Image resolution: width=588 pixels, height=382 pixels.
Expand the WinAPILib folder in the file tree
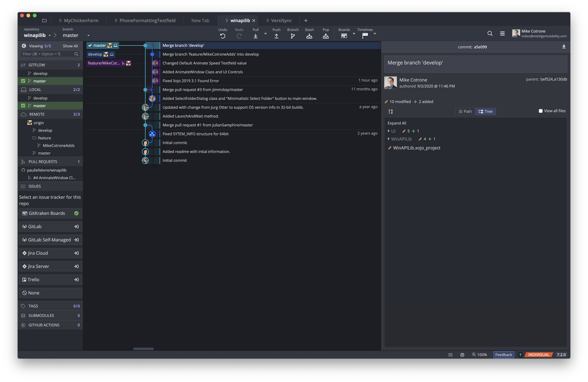tap(389, 139)
